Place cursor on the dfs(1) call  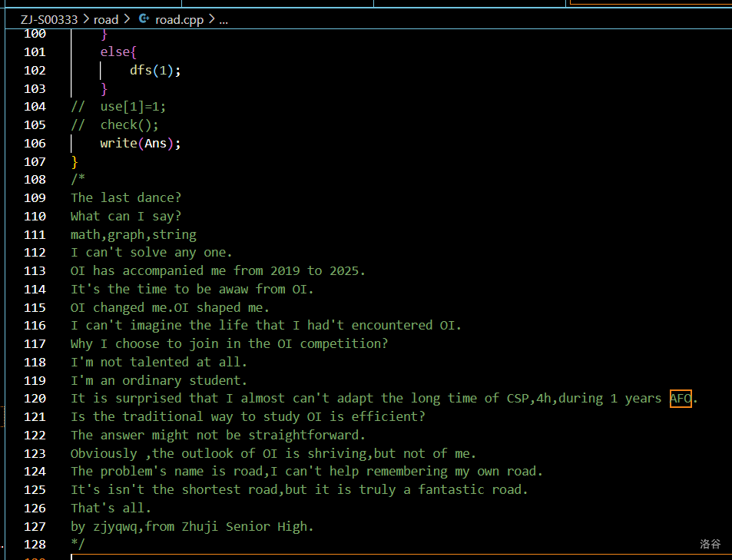(x=154, y=70)
